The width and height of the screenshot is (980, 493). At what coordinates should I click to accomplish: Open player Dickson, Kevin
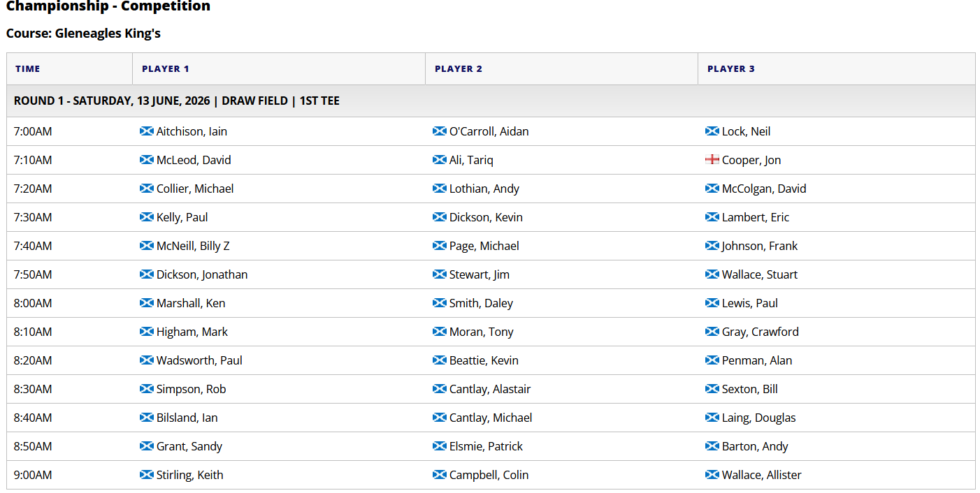(x=486, y=217)
